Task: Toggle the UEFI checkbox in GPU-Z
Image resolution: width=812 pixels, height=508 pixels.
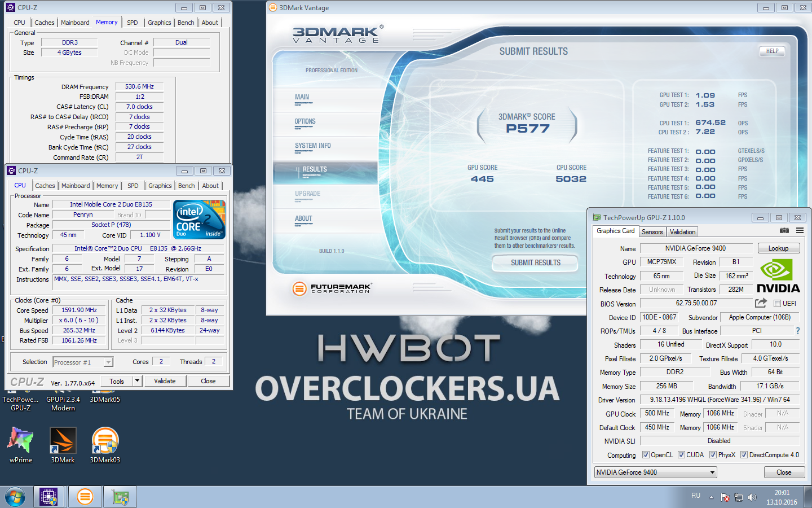Action: pos(777,303)
